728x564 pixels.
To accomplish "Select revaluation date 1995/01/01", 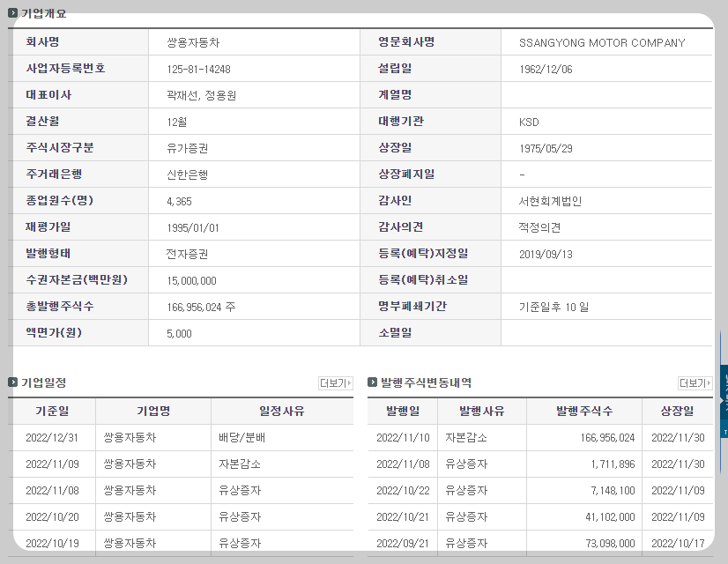I will tap(193, 228).
